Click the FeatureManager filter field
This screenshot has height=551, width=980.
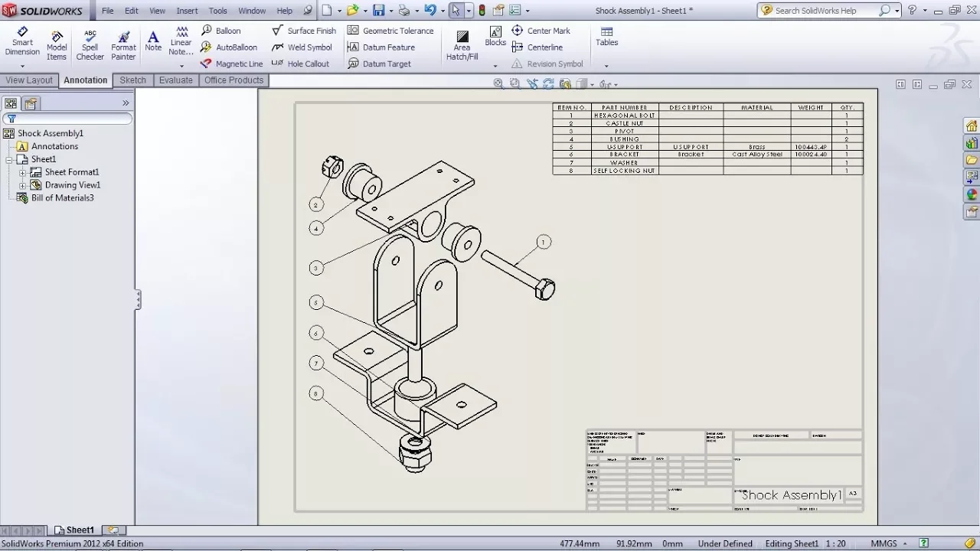(x=67, y=119)
